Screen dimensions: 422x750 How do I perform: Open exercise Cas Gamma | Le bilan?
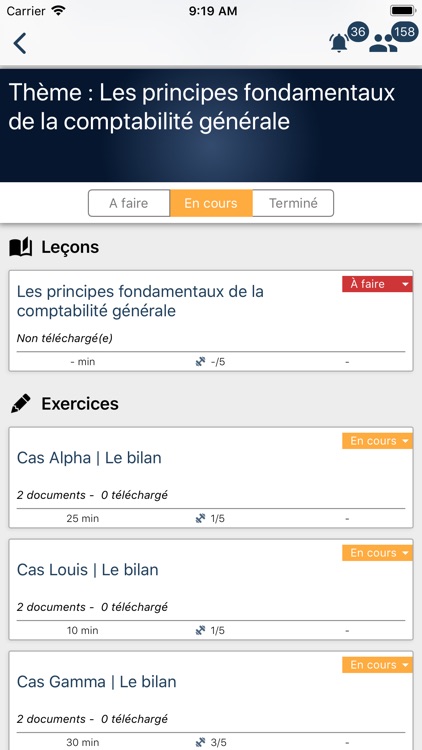coord(97,682)
